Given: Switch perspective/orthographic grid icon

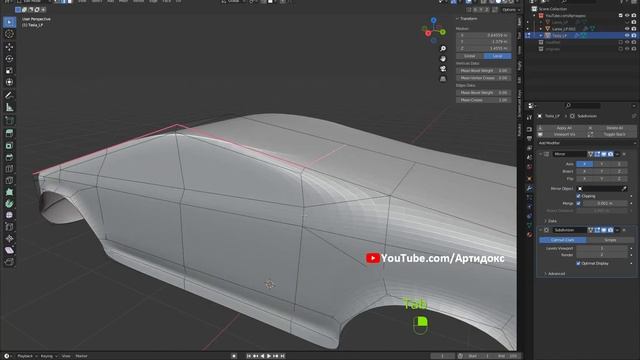Looking at the screenshot, I should [443, 79].
